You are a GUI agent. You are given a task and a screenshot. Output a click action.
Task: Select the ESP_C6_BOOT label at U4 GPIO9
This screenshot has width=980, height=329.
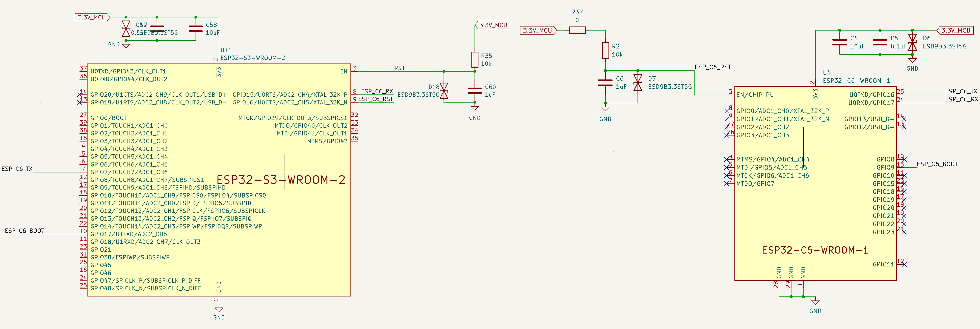(x=937, y=164)
